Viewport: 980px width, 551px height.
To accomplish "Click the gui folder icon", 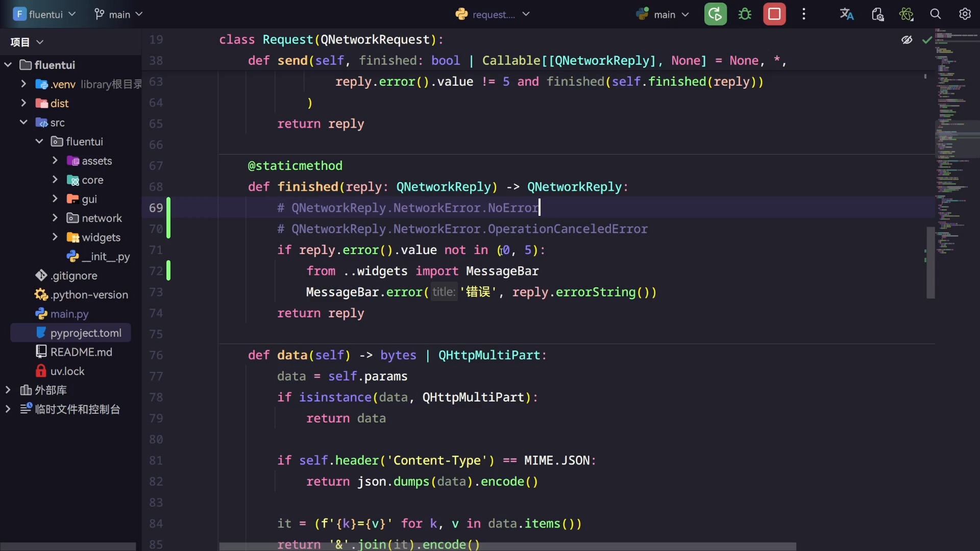I will point(73,199).
